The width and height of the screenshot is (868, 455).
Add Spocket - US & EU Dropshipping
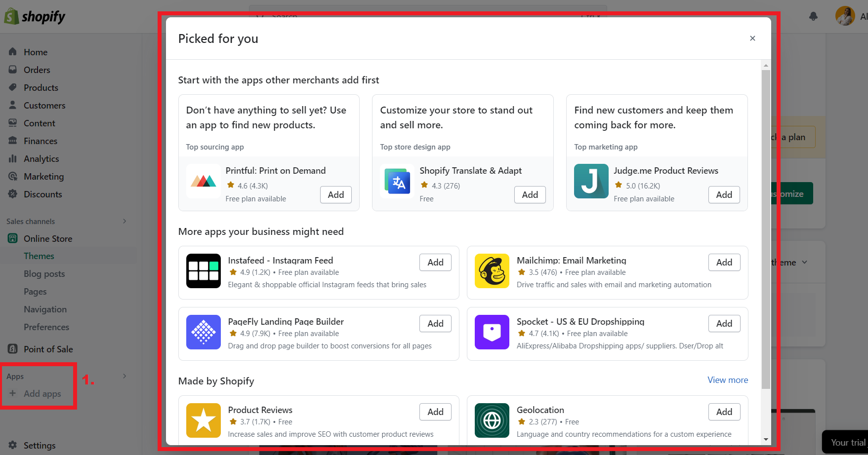pos(724,324)
